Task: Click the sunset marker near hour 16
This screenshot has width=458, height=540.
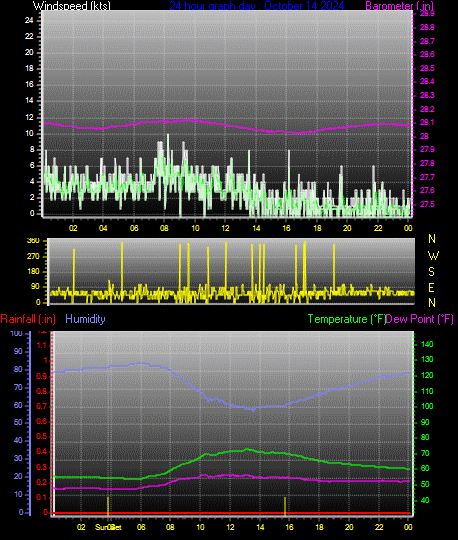Action: point(285,506)
